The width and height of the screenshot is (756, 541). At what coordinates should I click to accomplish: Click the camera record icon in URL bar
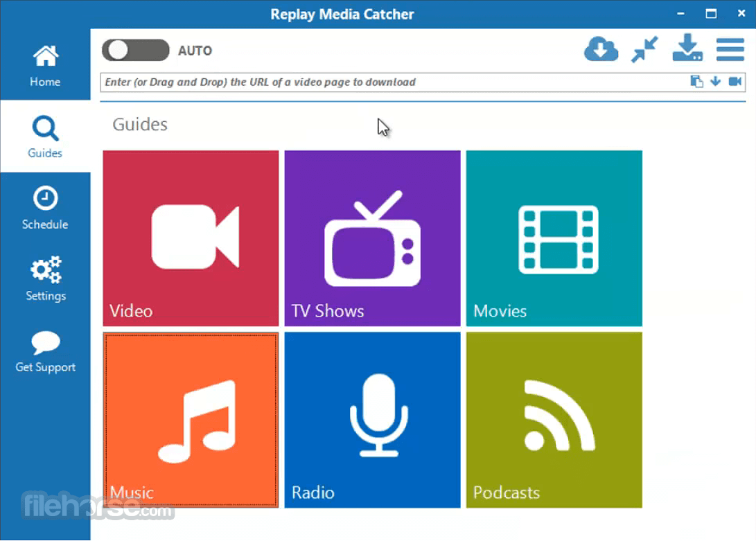click(735, 82)
